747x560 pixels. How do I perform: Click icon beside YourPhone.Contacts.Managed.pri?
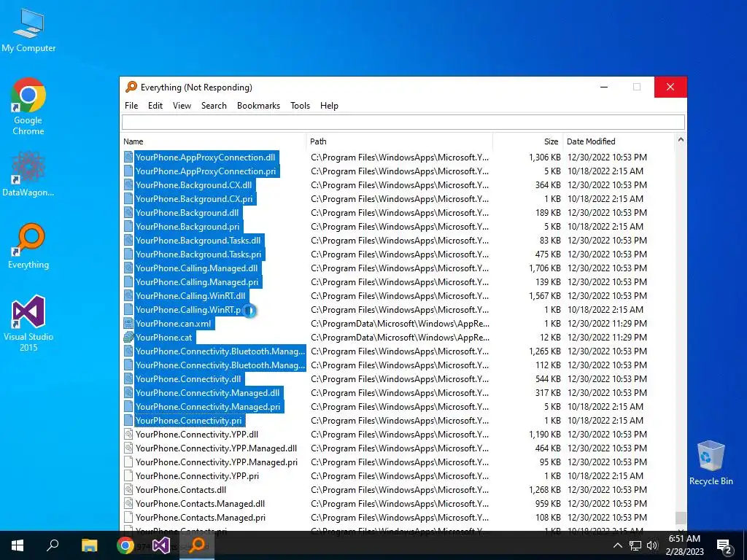point(128,517)
